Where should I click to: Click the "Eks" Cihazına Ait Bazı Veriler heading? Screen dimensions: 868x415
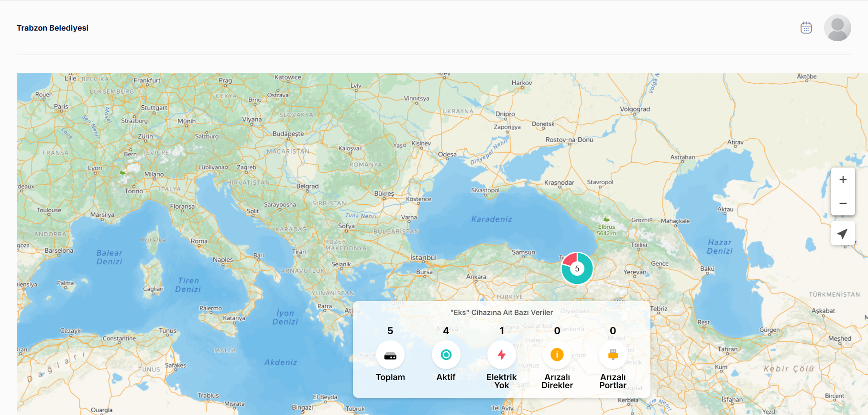501,313
